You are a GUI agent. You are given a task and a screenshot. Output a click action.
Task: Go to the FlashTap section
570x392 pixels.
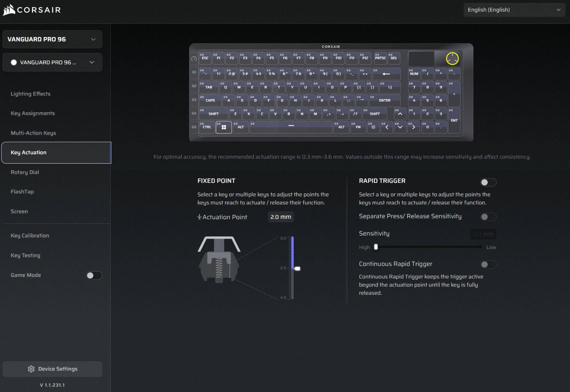(x=22, y=192)
